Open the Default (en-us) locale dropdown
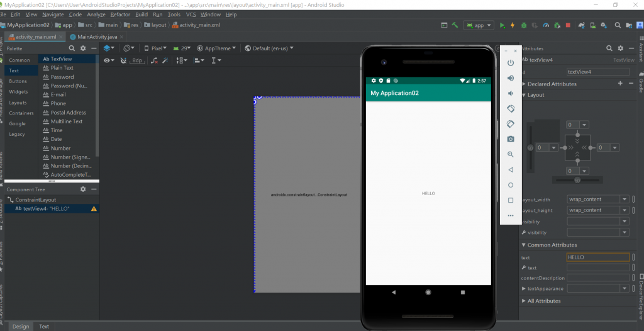Screen dimensions: 644x331 (269, 48)
